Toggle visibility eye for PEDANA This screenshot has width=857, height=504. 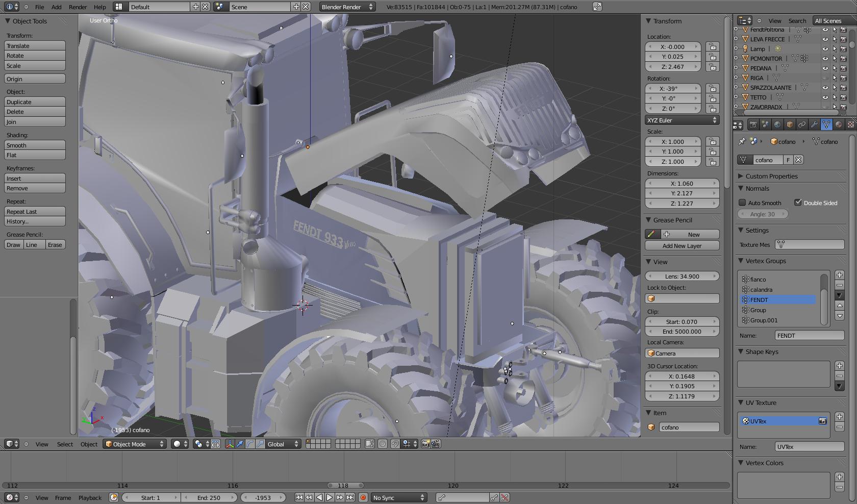pos(825,68)
